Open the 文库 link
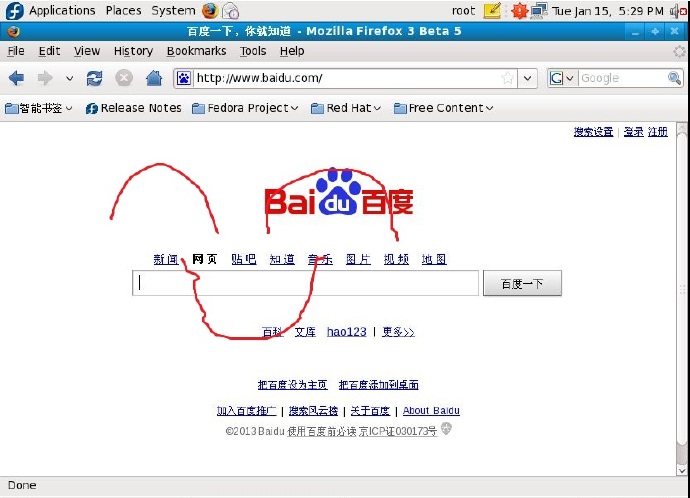690x498 pixels. (x=305, y=332)
